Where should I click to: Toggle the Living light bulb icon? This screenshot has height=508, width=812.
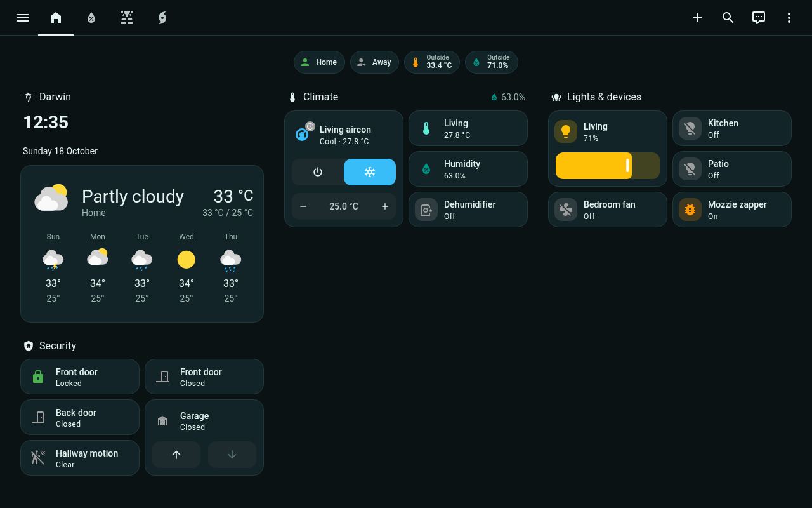[566, 131]
